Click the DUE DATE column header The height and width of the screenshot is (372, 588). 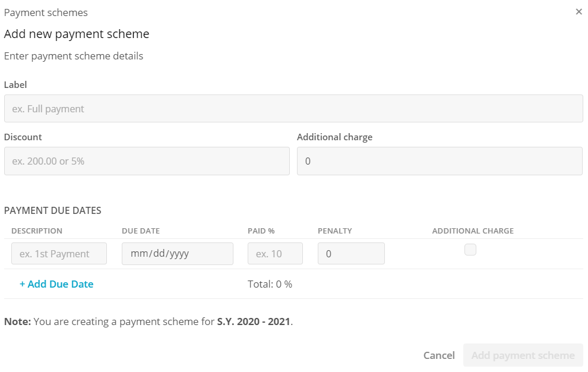[x=141, y=231]
